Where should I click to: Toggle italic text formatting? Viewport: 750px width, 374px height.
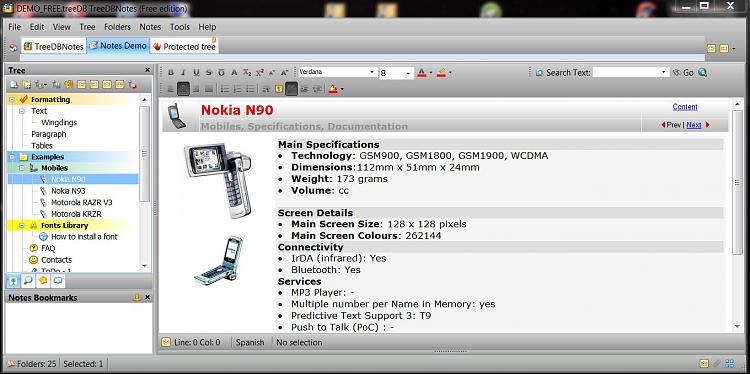pos(183,73)
